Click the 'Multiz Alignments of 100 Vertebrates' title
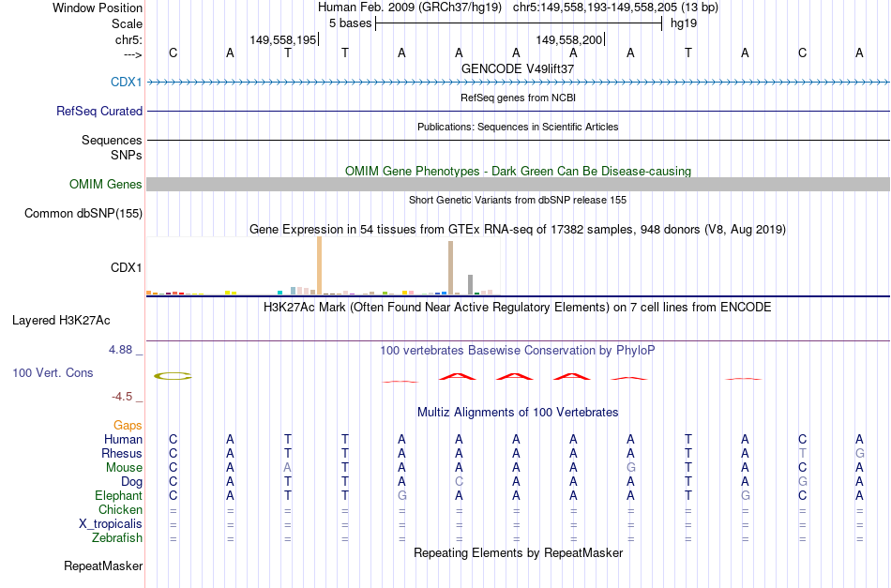This screenshot has height=588, width=891. [518, 413]
